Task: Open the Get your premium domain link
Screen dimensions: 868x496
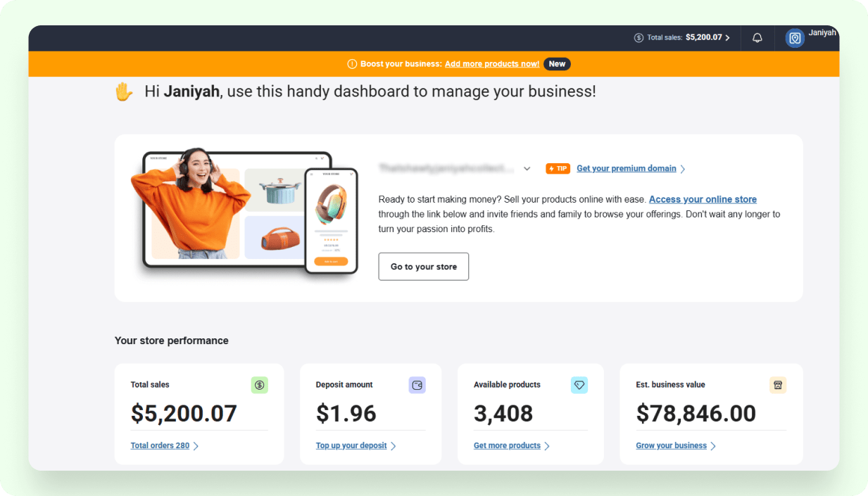Action: click(x=626, y=169)
